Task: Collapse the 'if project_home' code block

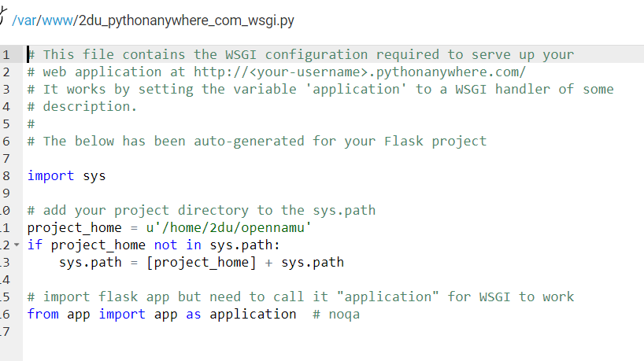Action: tap(18, 245)
